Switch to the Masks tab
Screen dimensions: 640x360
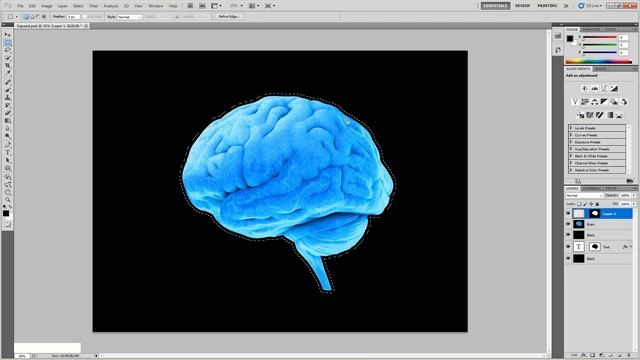(601, 69)
